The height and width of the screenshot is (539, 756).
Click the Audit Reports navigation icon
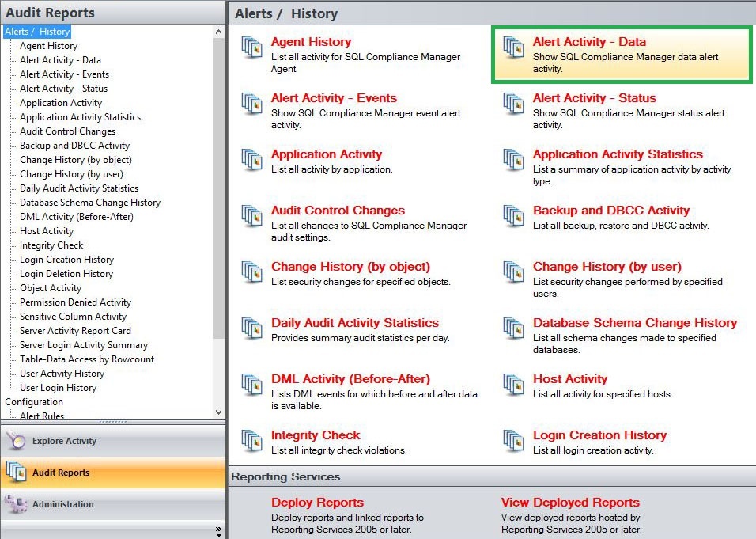click(x=17, y=472)
